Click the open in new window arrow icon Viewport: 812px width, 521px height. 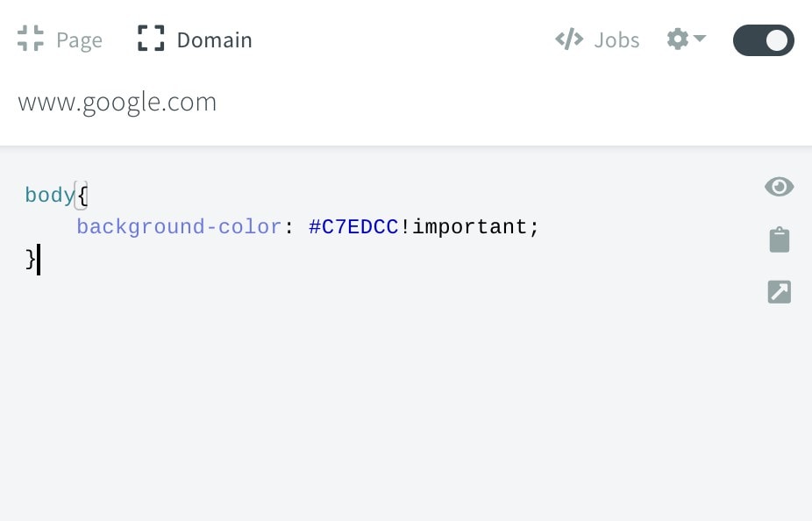(780, 291)
